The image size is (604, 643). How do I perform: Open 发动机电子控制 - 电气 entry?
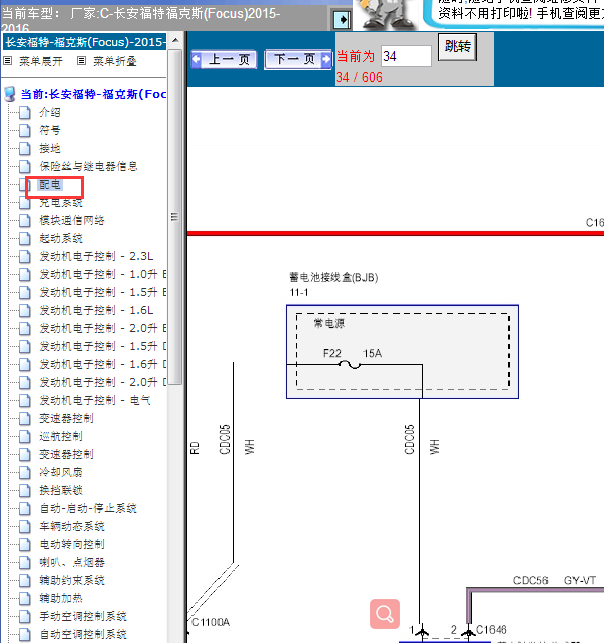pyautogui.click(x=95, y=400)
